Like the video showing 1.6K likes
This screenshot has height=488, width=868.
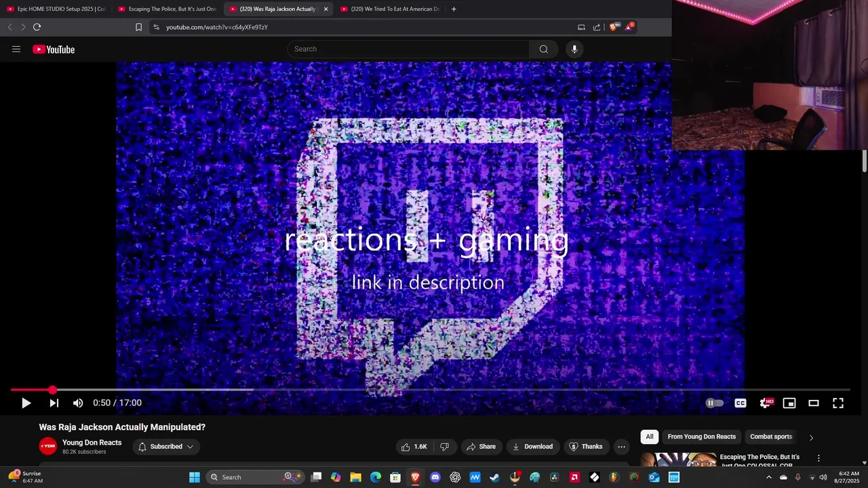[x=414, y=447]
